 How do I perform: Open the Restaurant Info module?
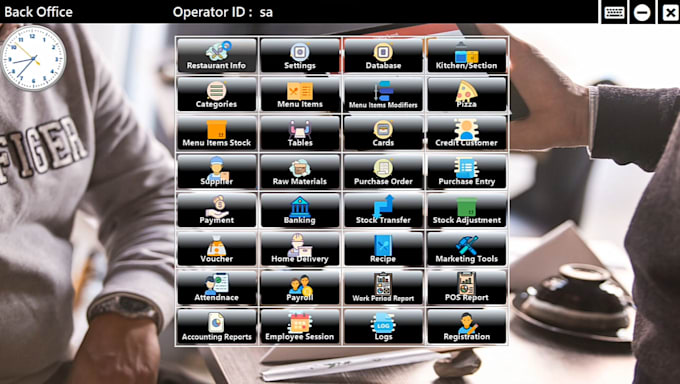click(216, 56)
